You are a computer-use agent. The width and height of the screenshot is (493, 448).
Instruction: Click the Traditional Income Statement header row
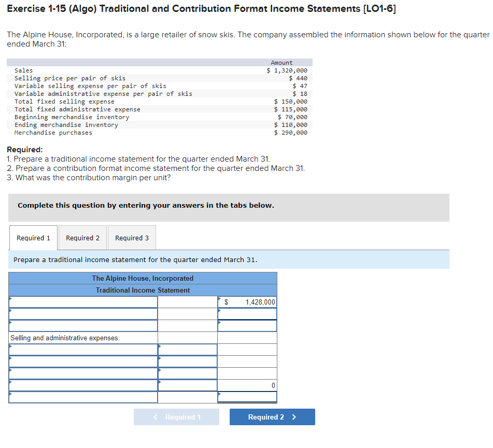point(143,290)
